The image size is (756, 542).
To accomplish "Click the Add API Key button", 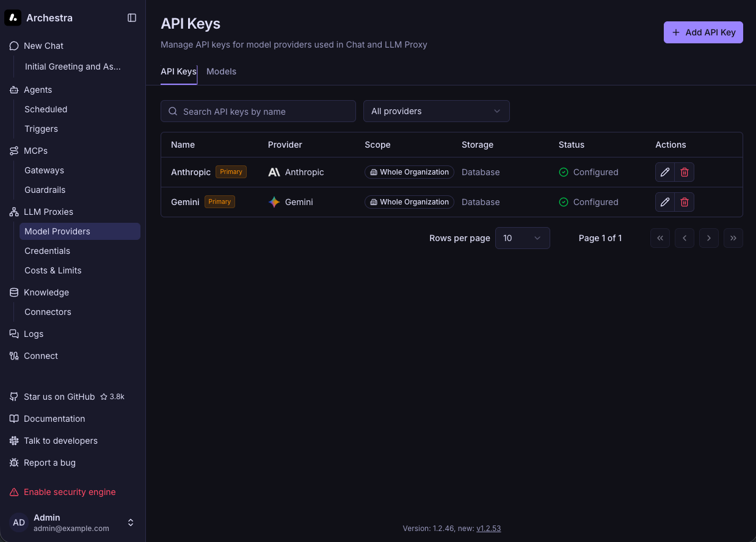I will coord(703,32).
